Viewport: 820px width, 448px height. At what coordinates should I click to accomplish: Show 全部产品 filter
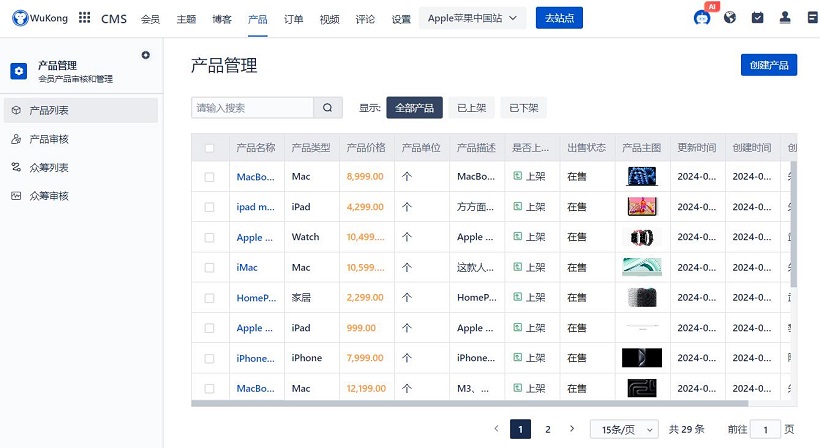tap(415, 108)
